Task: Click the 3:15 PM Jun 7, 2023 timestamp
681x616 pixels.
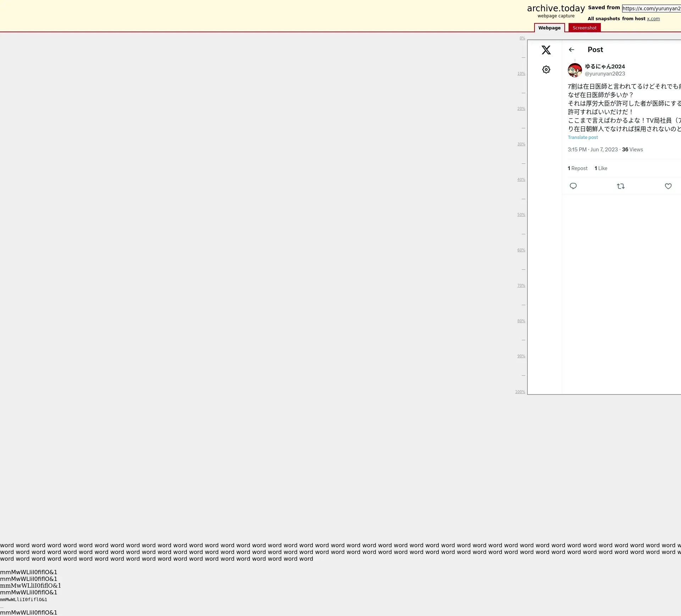Action: [592, 150]
